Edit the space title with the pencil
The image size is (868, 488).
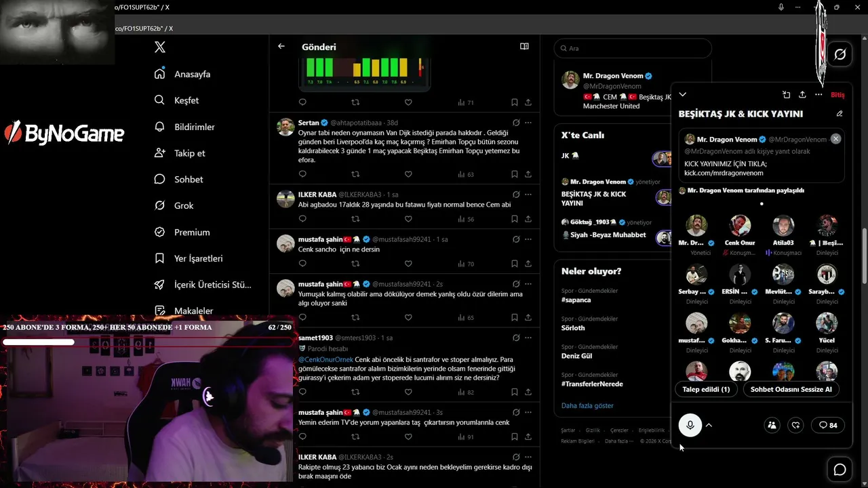click(x=840, y=114)
